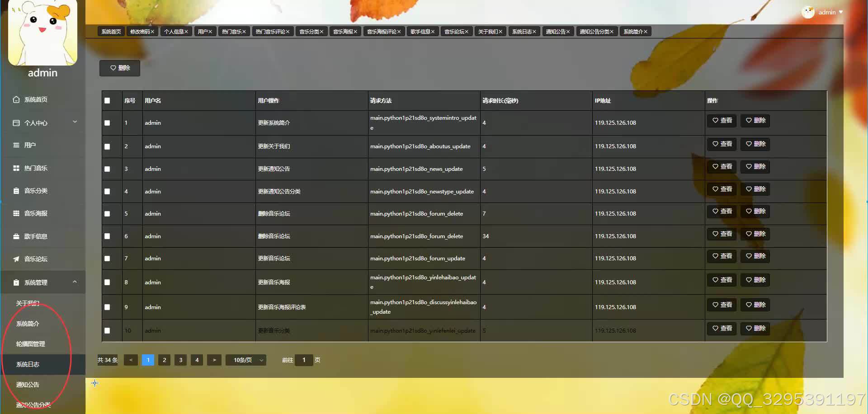
Task: Check the row 7 checkbox for 更新音乐论坛
Action: [x=107, y=259]
